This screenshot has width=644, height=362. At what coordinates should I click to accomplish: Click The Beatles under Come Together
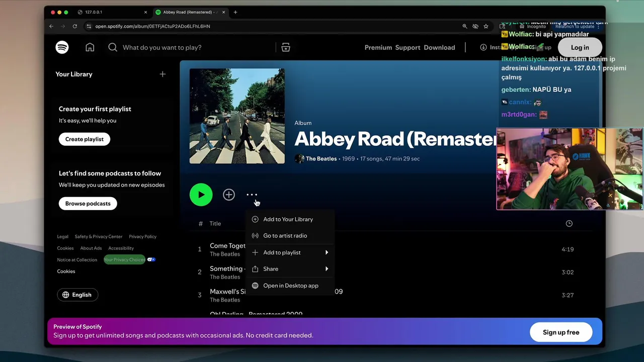click(x=225, y=254)
